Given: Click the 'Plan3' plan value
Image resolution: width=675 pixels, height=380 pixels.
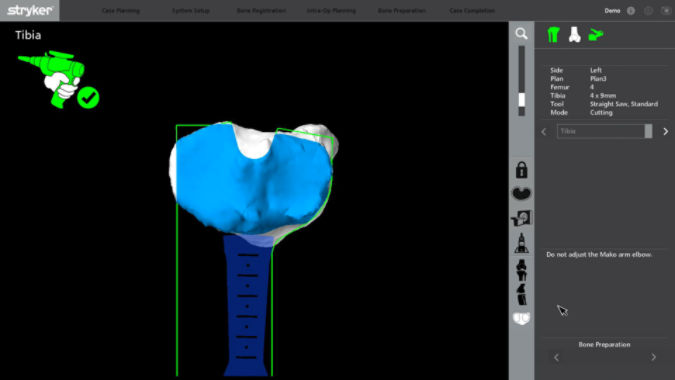Looking at the screenshot, I should pos(598,79).
